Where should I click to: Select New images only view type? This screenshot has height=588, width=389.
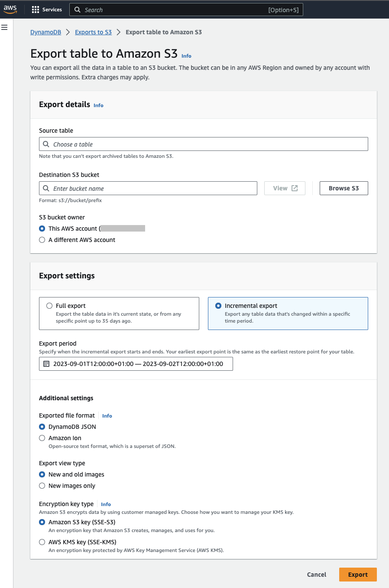click(x=42, y=486)
